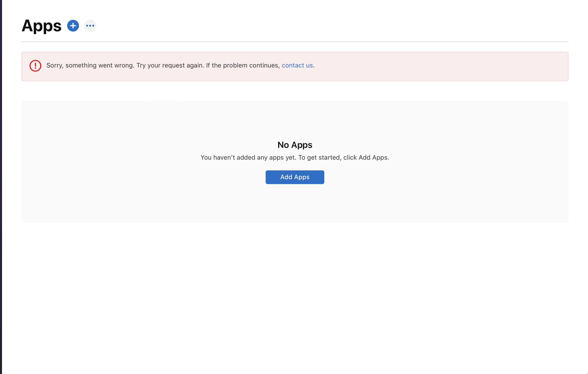Click the blank white area below the gray panel
This screenshot has width=588, height=374.
[x=294, y=293]
